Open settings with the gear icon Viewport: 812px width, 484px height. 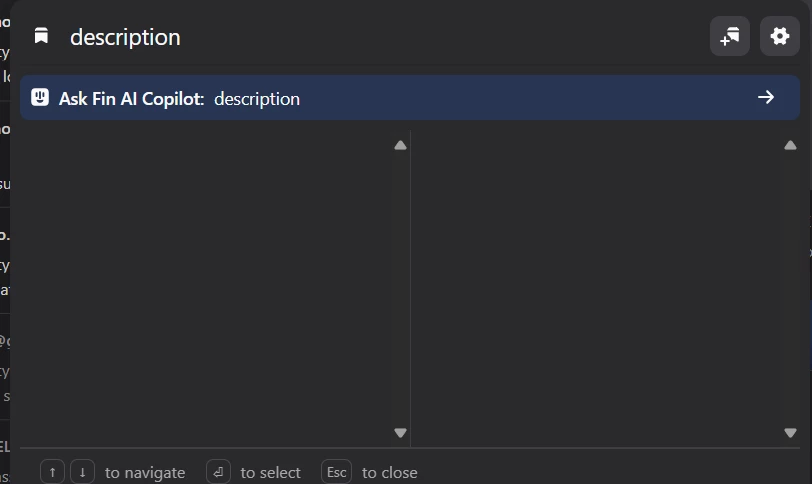click(779, 36)
